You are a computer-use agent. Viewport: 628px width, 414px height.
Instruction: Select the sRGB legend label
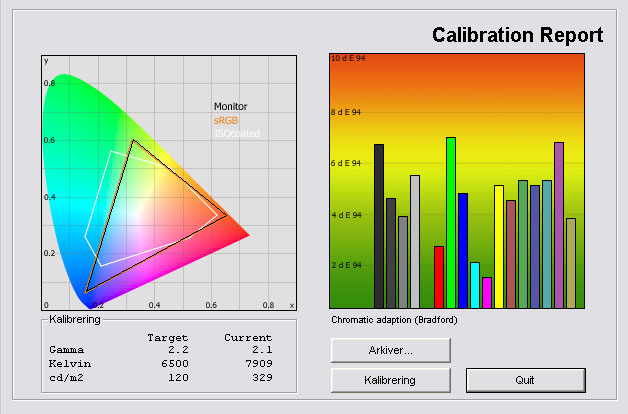click(x=226, y=120)
